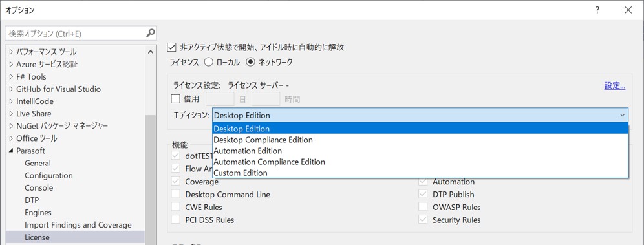Screen dimensions: 644x245
Task: Expand NuGet パッケージ マネージャー node
Action: [11, 126]
